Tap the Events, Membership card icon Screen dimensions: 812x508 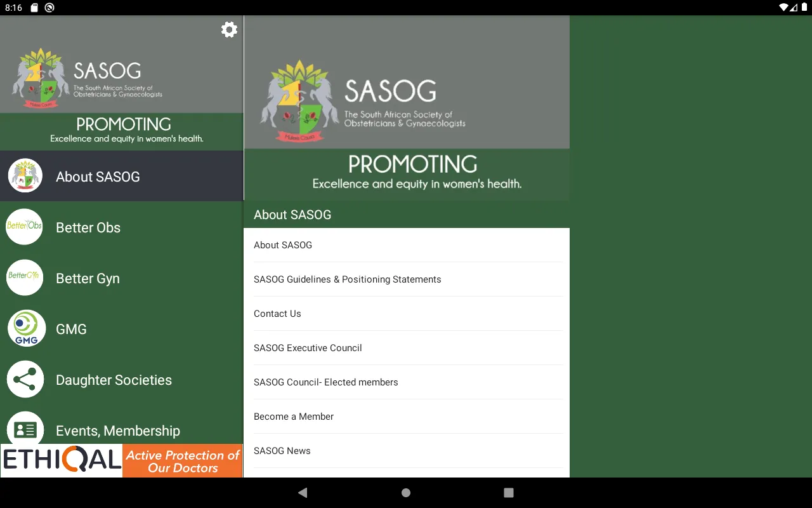coord(25,429)
